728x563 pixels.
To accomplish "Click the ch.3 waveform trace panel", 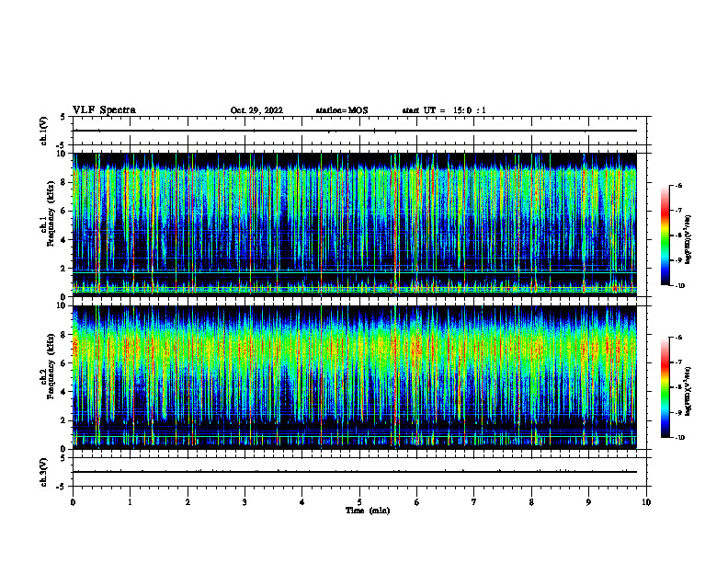I will pos(359,472).
